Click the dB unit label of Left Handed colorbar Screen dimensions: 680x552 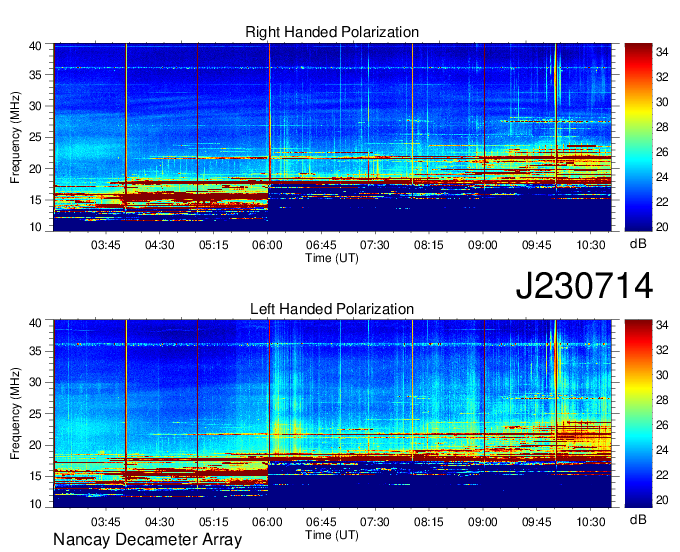click(638, 520)
